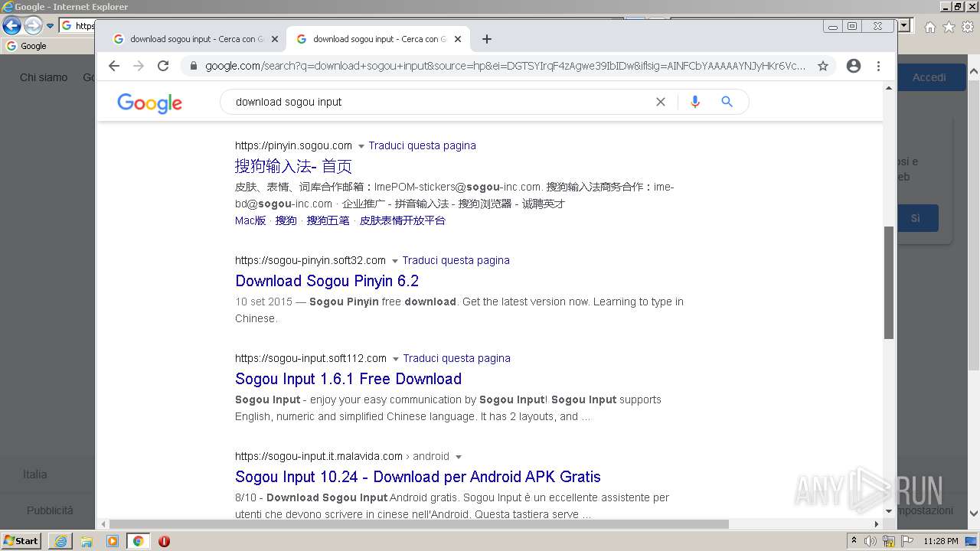Screen dimensions: 980x551
Task: Open the Chrome profile avatar menu
Action: (854, 66)
